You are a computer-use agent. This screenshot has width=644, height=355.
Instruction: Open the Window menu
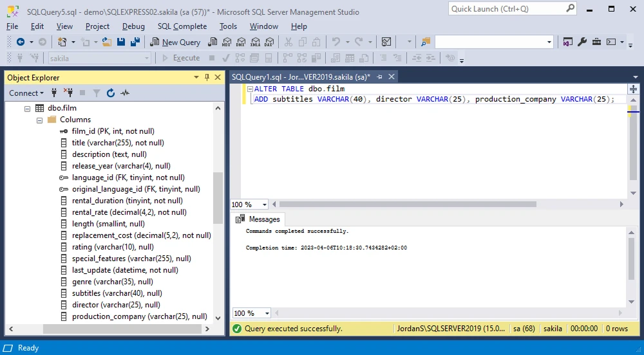coord(263,26)
